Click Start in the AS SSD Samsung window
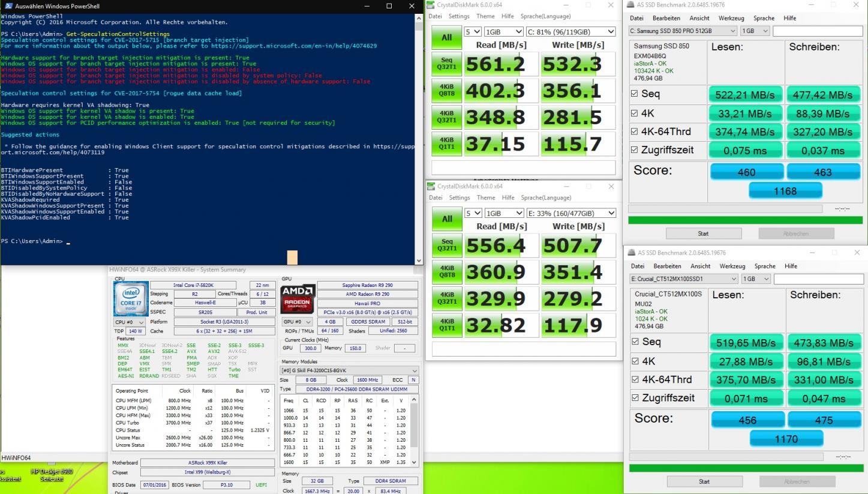Screen dimensions: 868x494 click(703, 233)
